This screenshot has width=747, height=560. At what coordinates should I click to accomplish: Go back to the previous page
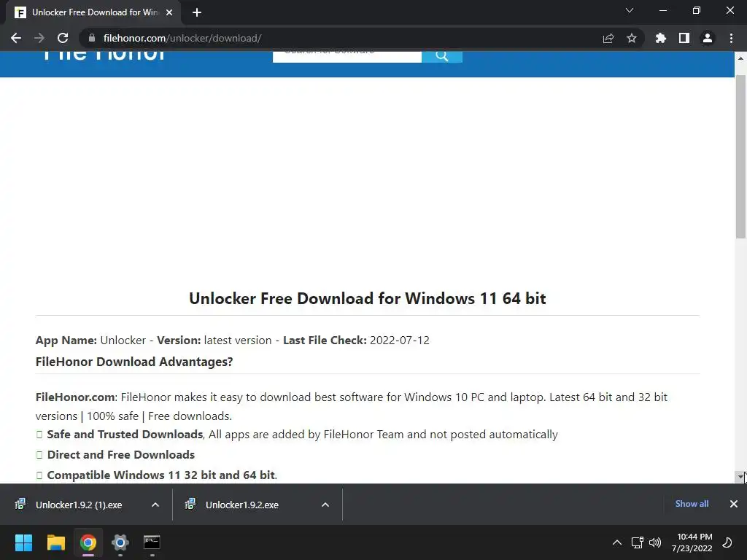point(16,38)
